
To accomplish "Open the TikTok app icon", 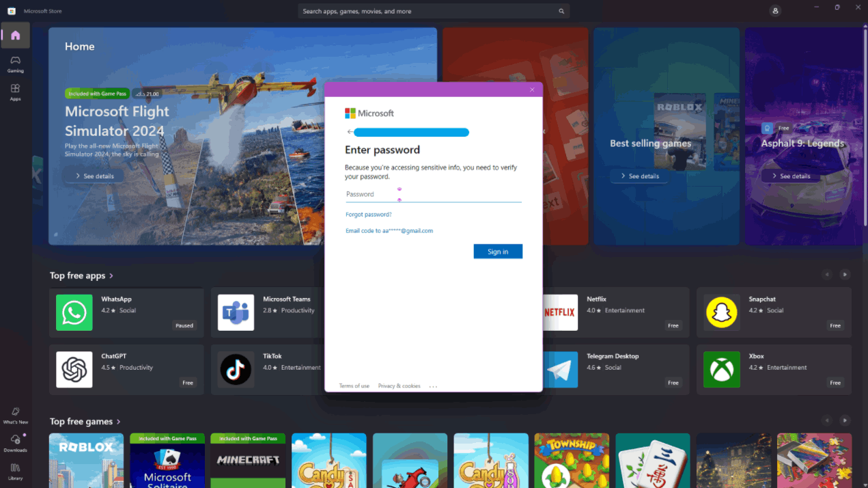I will click(x=236, y=370).
